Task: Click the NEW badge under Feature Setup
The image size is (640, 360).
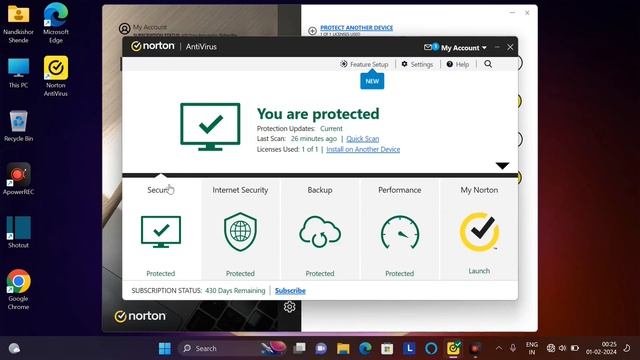Action: (372, 81)
